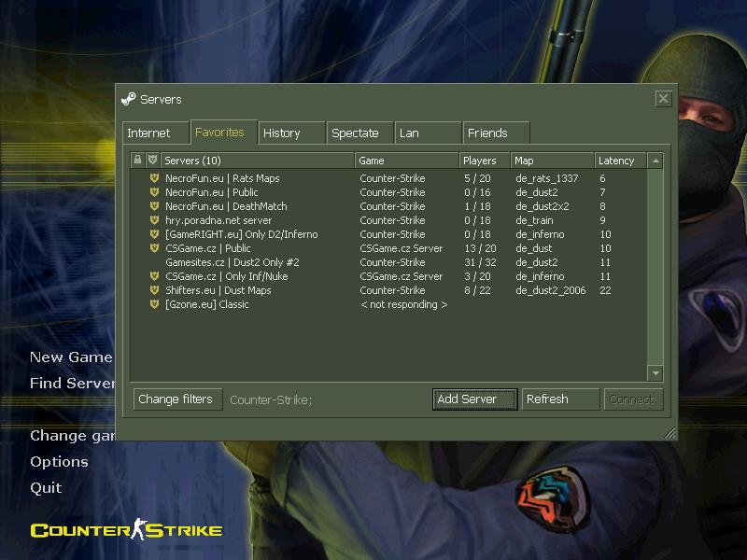
Task: Click the shield icon beside hry.poradna.net server
Action: pyautogui.click(x=154, y=220)
